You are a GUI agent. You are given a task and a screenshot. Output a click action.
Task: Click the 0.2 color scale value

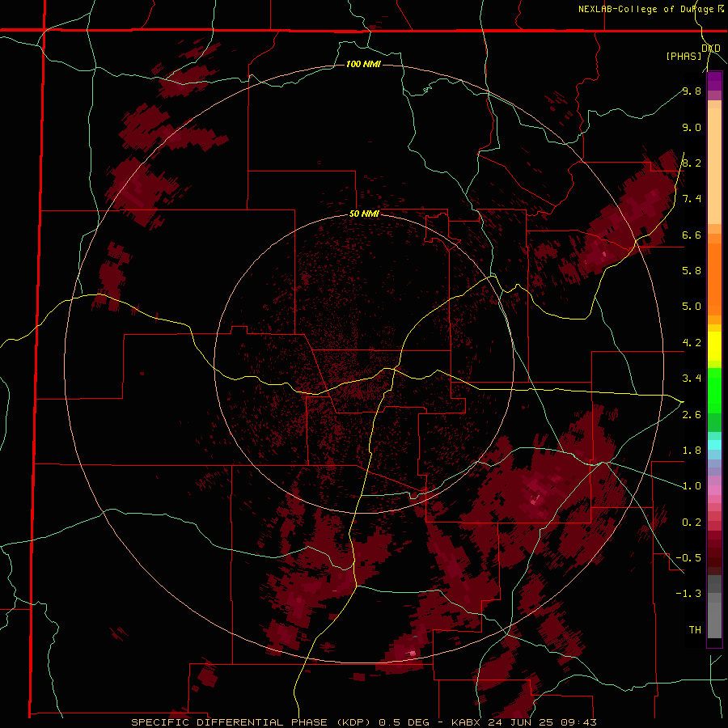692,523
